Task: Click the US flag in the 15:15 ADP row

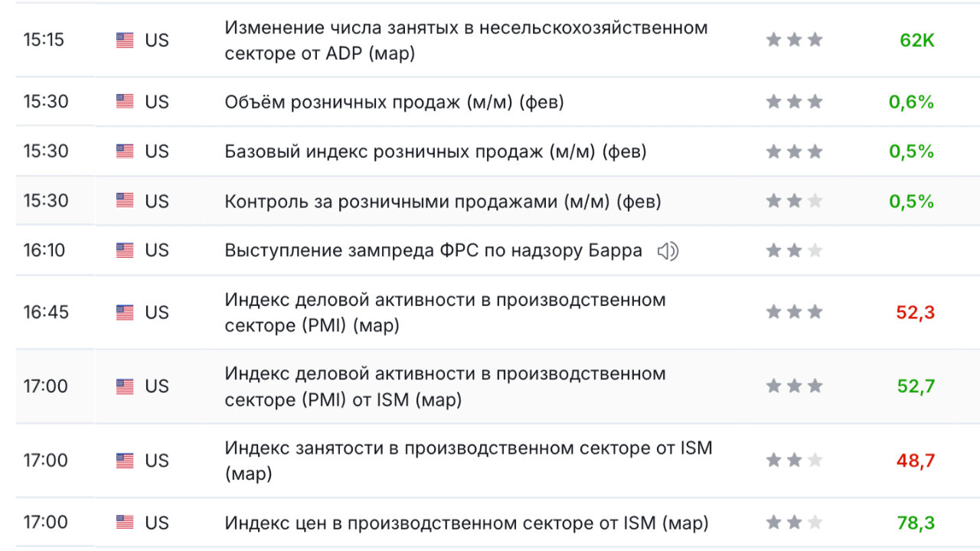Action: [x=125, y=41]
